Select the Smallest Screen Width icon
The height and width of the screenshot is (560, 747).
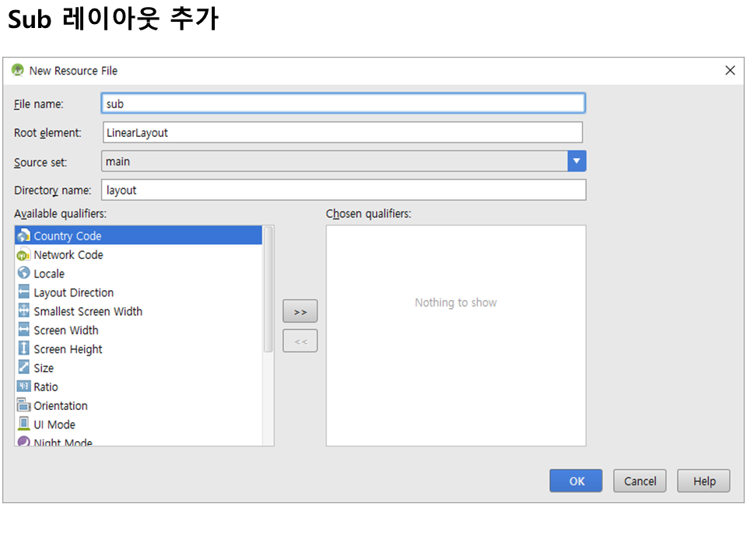(23, 311)
